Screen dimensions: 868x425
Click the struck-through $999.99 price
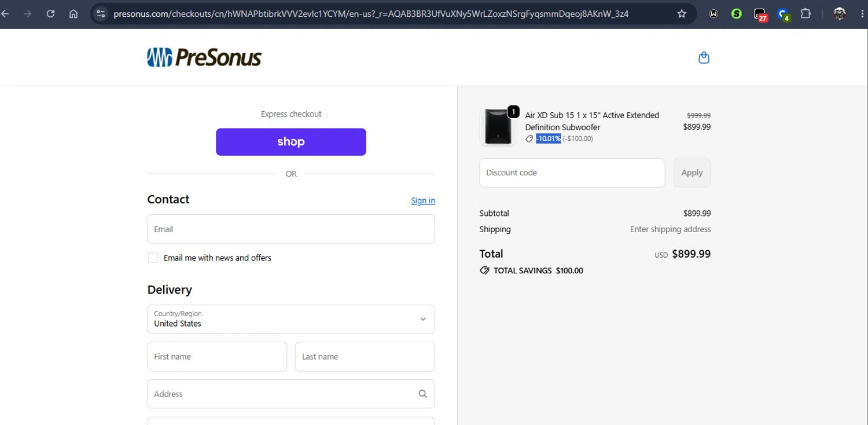[698, 115]
